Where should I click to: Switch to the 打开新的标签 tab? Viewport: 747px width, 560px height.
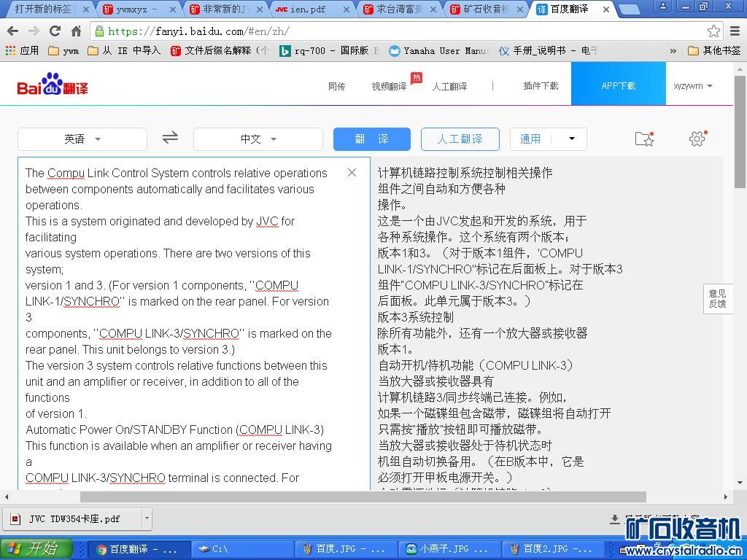50,9
